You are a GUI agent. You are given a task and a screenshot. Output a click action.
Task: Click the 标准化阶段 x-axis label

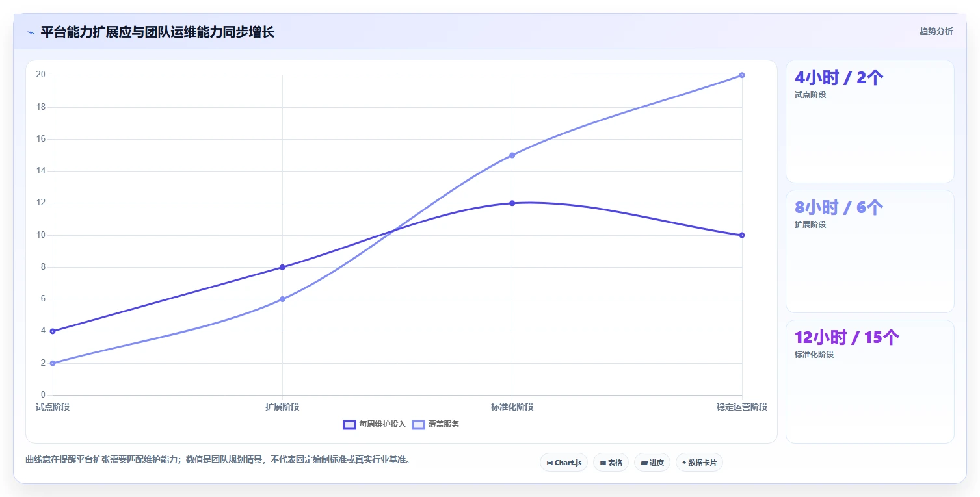pyautogui.click(x=512, y=407)
